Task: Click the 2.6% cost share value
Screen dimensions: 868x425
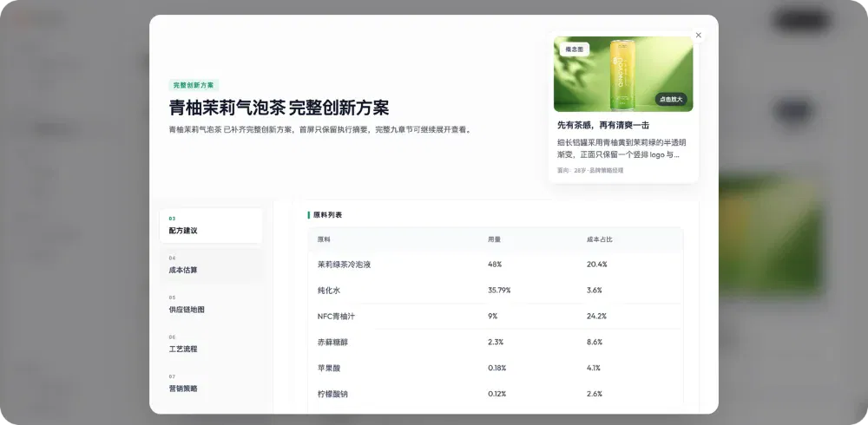Action: coord(595,394)
